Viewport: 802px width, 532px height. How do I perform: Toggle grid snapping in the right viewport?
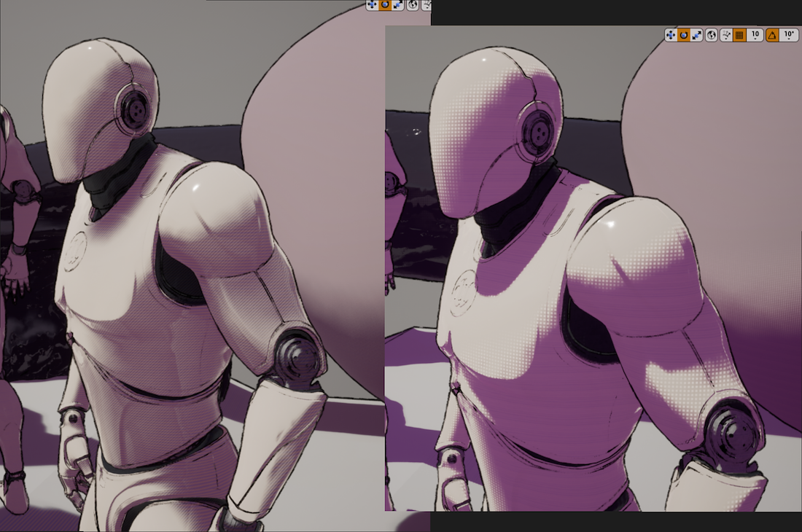point(739,35)
